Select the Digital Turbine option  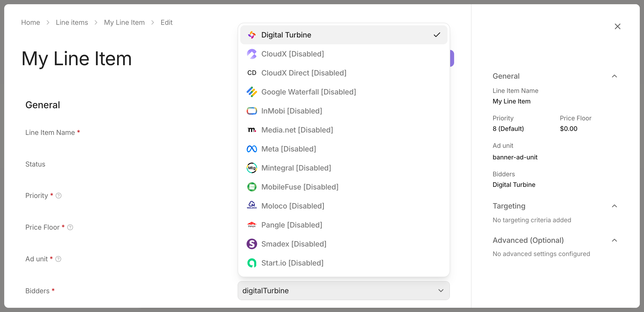[x=344, y=35]
